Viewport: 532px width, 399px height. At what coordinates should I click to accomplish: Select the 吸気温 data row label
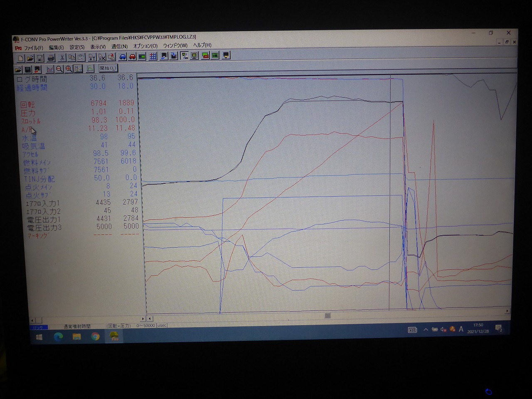pyautogui.click(x=33, y=146)
